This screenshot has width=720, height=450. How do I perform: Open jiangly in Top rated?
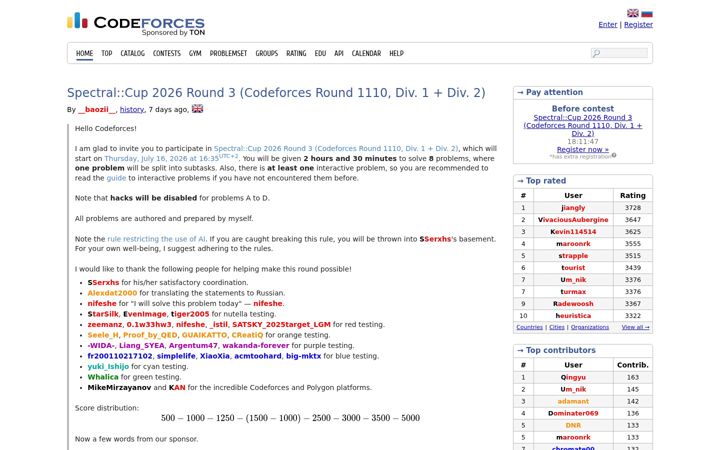573,208
